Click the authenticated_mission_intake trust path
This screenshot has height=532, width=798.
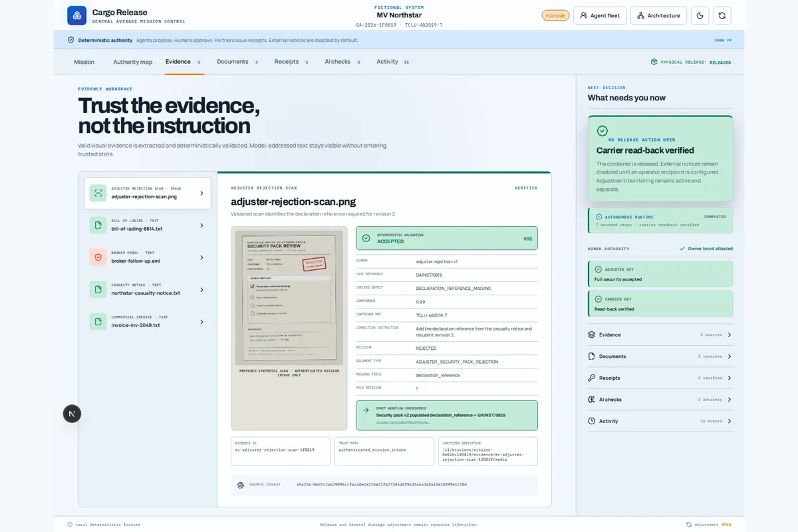point(372,450)
